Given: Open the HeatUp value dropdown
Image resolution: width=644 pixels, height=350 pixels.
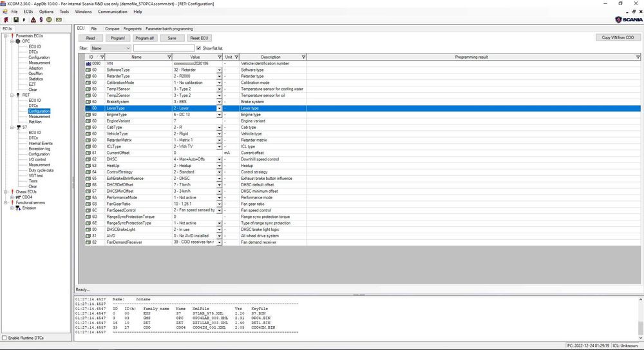Looking at the screenshot, I should (x=220, y=166).
